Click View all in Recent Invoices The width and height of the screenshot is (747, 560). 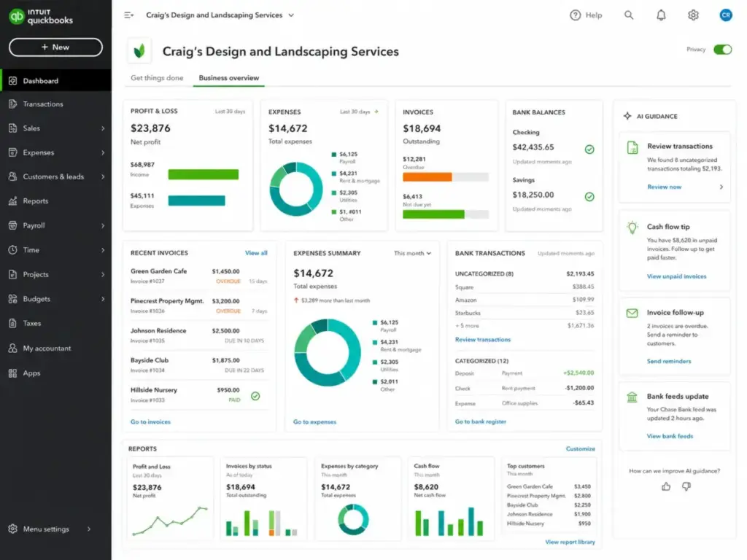256,253
